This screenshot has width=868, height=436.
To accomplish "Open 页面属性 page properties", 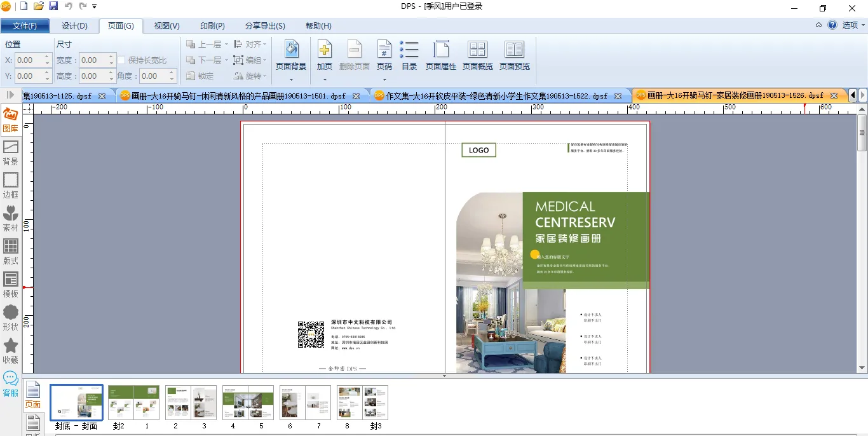I will coord(441,56).
